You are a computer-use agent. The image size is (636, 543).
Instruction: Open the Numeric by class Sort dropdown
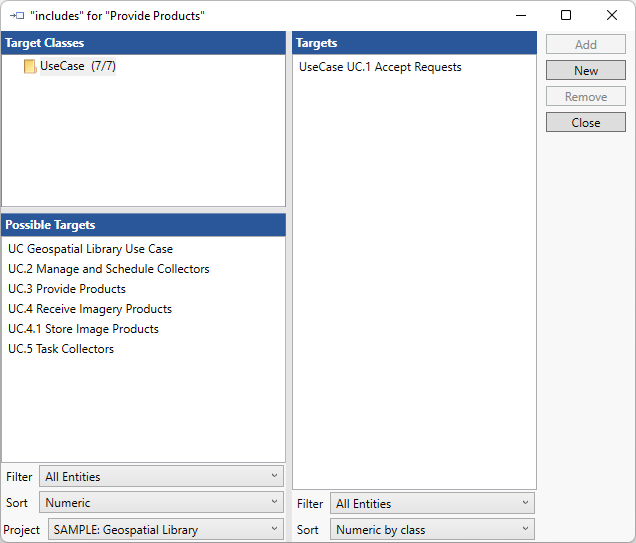click(x=432, y=530)
